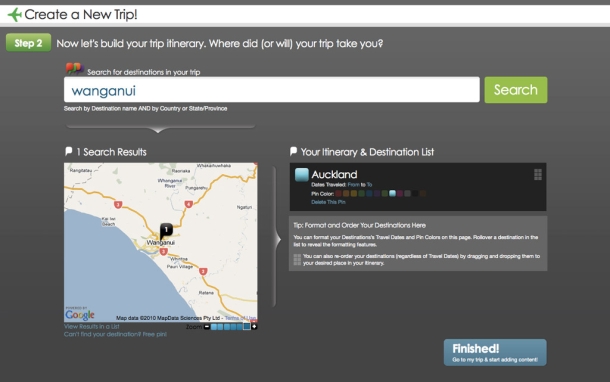Screen dimensions: 610x382
Task: Pick the orange pin color swatch
Action: click(x=346, y=193)
